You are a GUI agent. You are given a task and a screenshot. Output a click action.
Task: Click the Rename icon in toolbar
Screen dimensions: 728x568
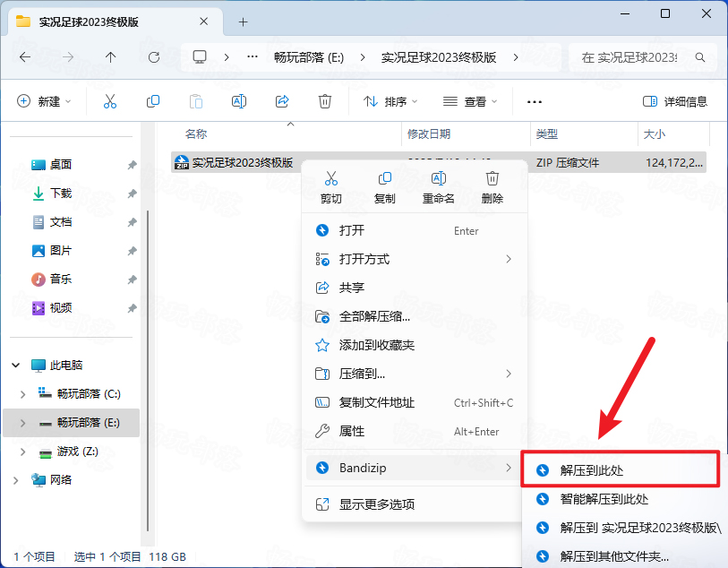pos(239,101)
